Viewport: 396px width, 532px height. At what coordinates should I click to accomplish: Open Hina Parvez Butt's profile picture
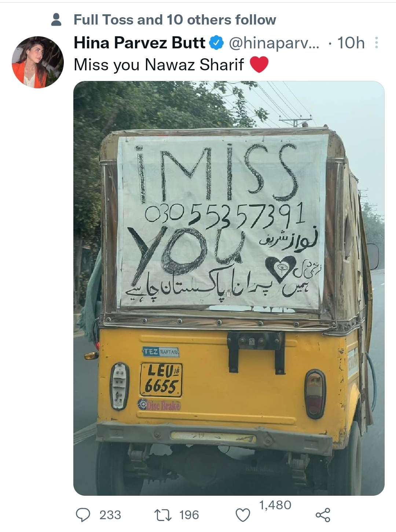point(38,62)
